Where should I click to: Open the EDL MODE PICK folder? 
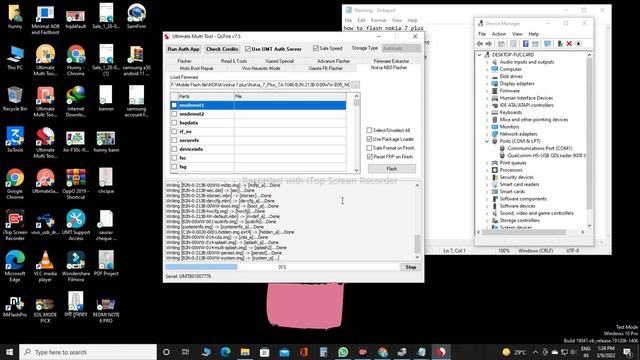coord(45,310)
